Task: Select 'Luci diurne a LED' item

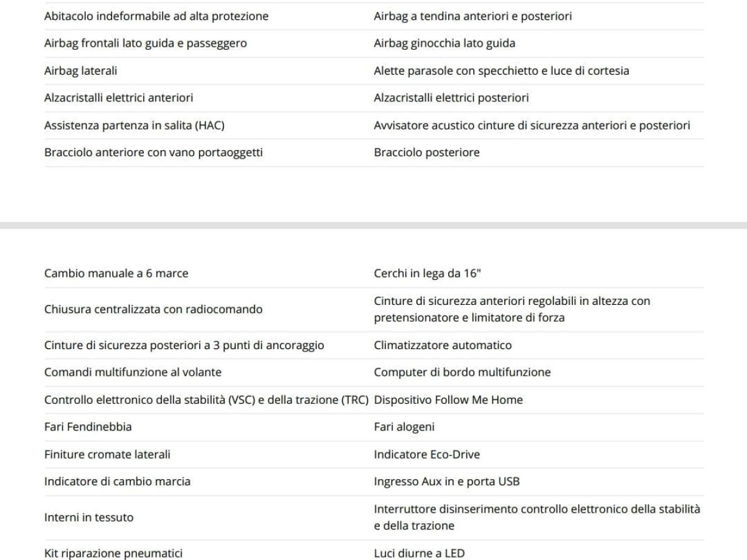Action: click(419, 553)
